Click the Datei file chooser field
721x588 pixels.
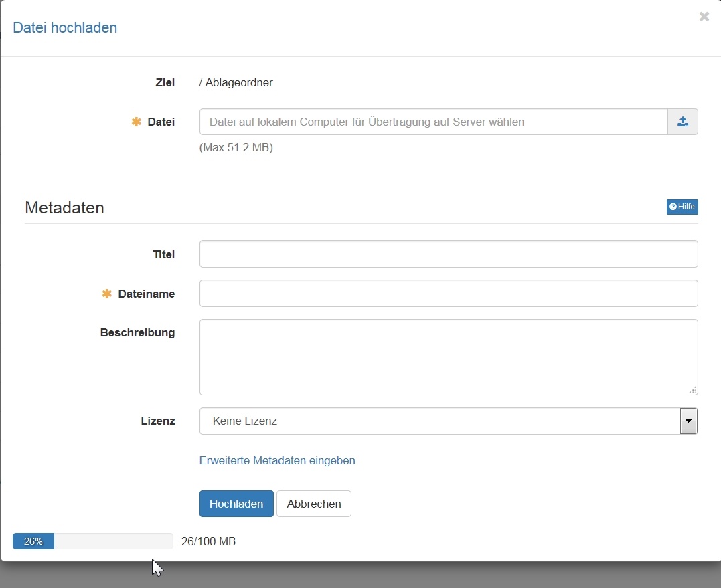point(433,122)
